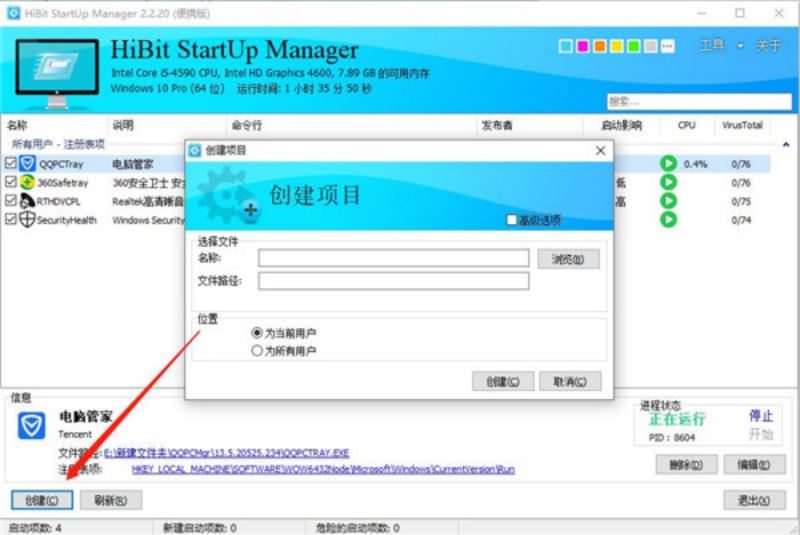The width and height of the screenshot is (800, 535).
Task: Click 启动项数: 4 in status bar
Action: [35, 528]
